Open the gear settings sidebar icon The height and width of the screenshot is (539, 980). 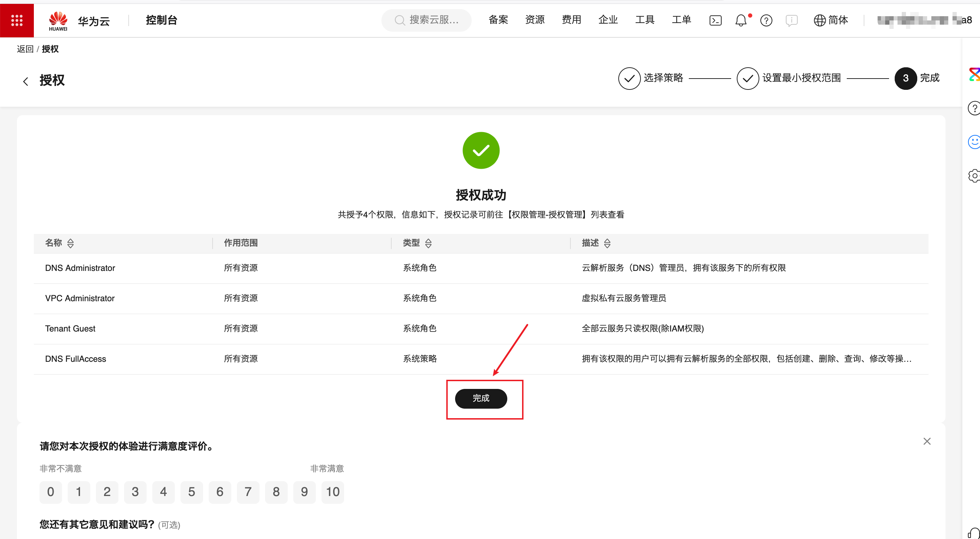click(974, 175)
